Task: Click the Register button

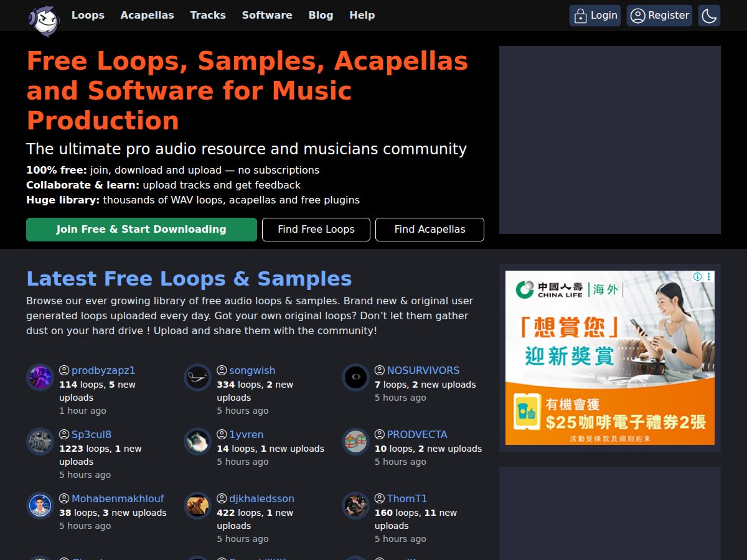Action: 660,16
